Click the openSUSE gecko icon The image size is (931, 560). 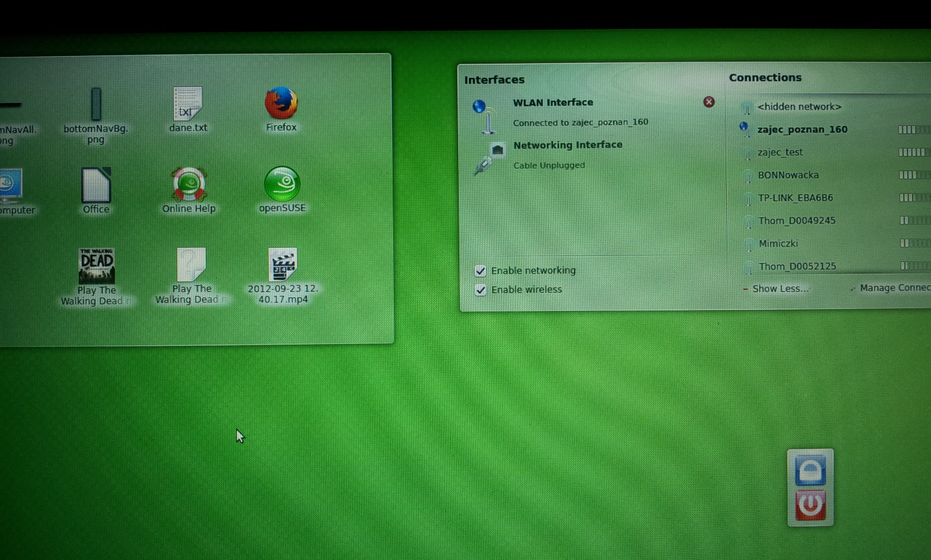coord(282,184)
